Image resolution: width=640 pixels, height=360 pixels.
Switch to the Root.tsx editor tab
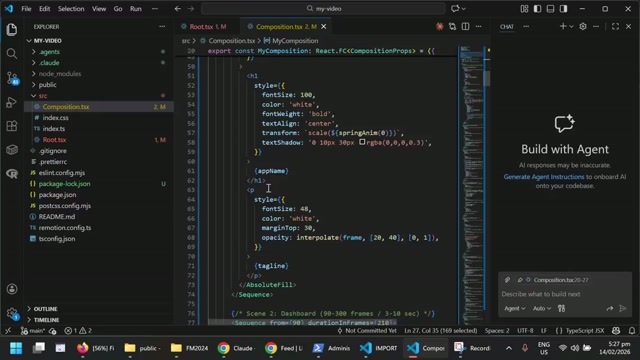pyautogui.click(x=207, y=27)
